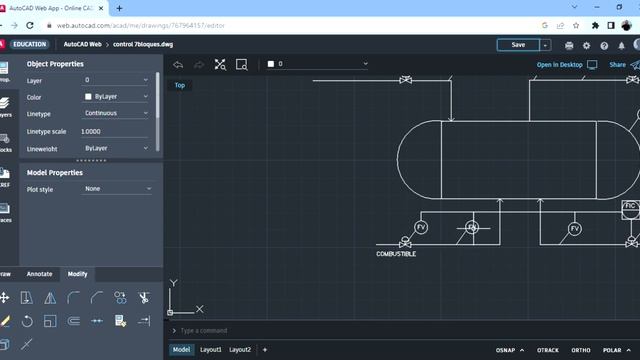Click the Share button
640x360 pixels.
click(x=624, y=65)
